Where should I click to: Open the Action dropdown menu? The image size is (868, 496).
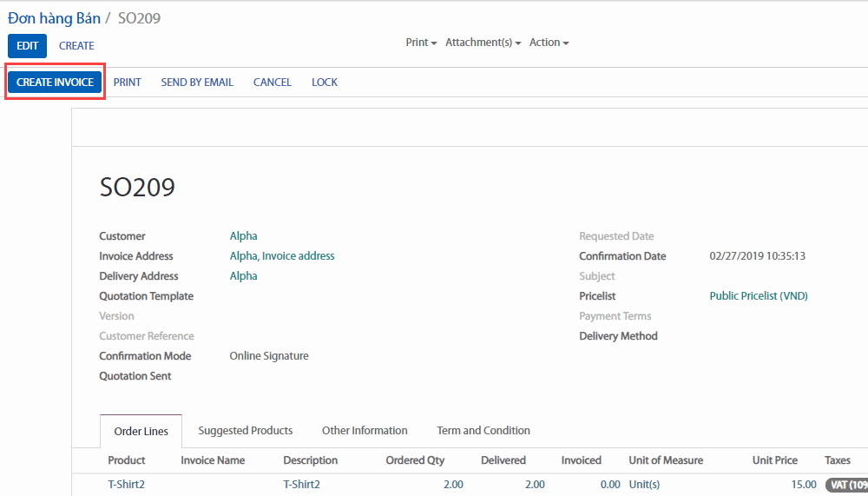[549, 43]
